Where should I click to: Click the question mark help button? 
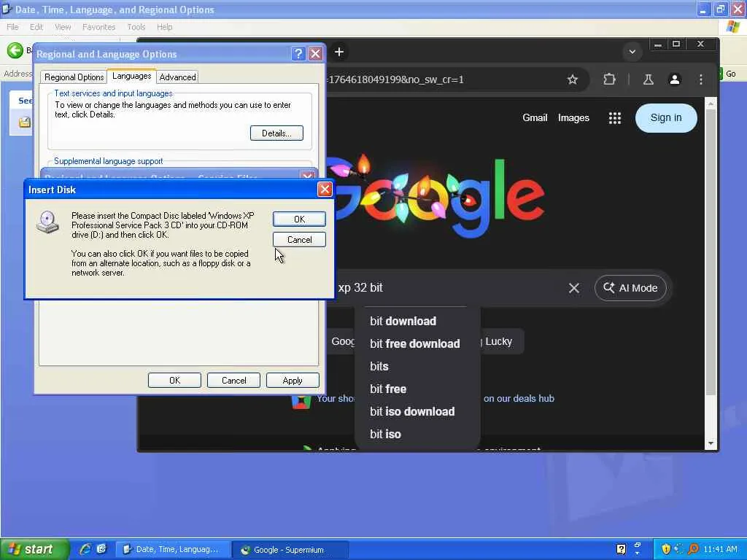click(x=298, y=54)
